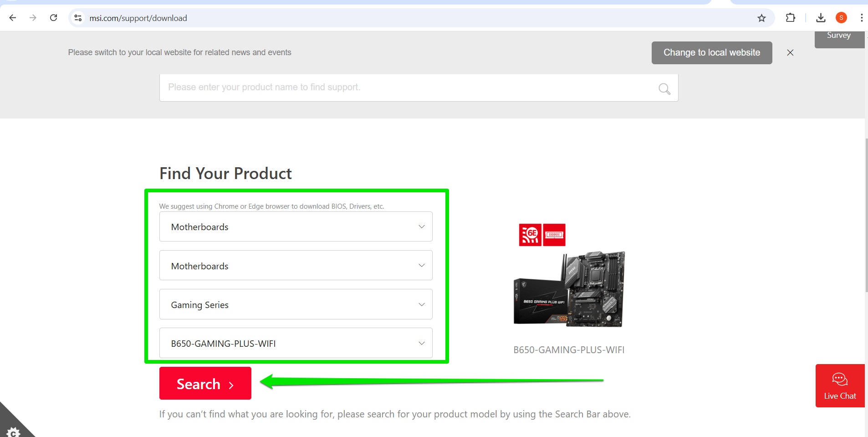This screenshot has width=868, height=437.
Task: Open the second Motherboards category dropdown
Action: tap(296, 265)
